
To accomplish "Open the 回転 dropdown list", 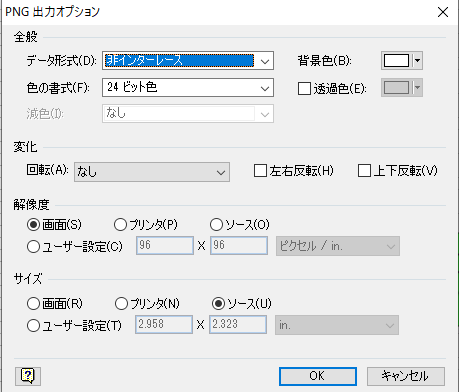I will click(152, 172).
